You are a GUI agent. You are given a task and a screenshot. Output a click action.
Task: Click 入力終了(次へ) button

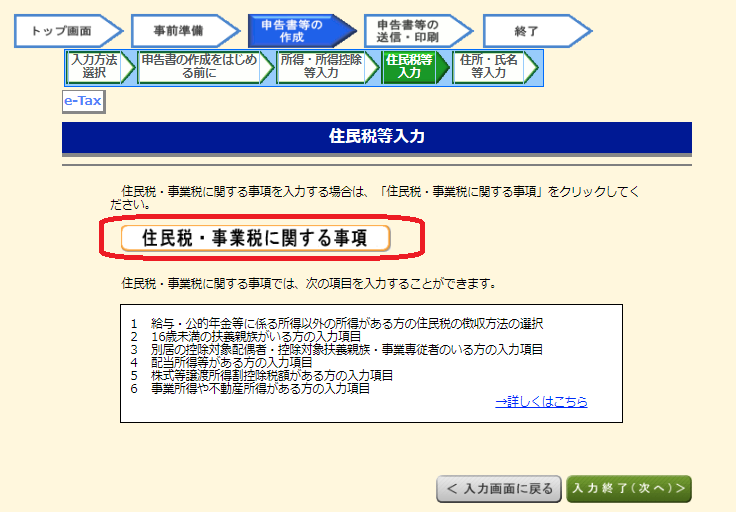point(629,489)
